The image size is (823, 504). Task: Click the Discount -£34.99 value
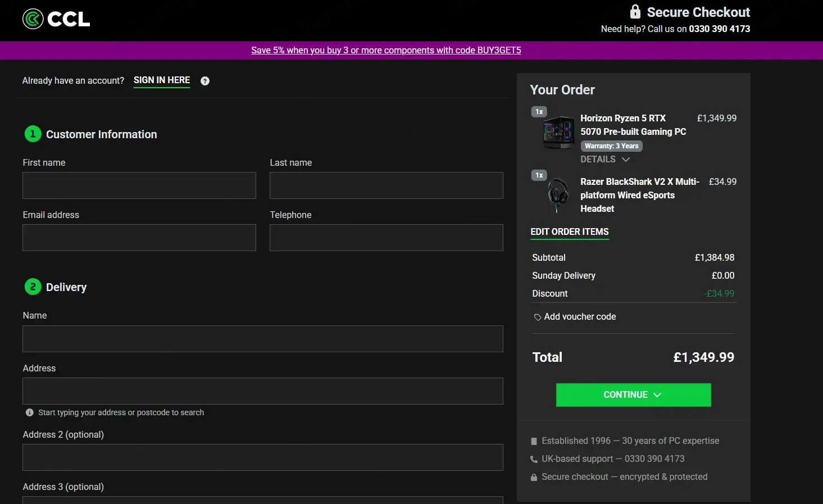point(719,293)
